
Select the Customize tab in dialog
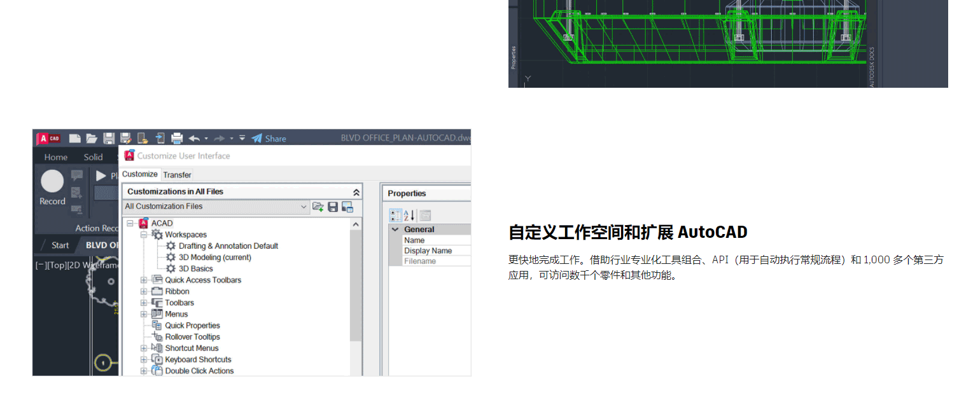tap(140, 174)
